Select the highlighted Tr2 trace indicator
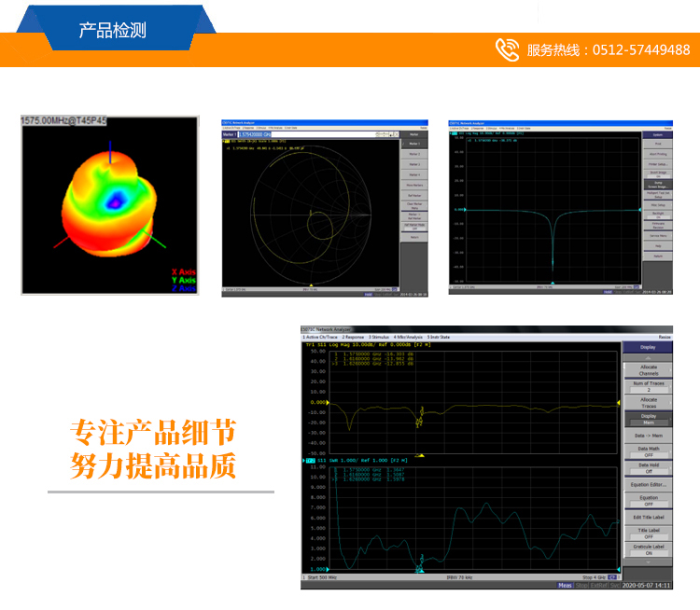 click(x=310, y=461)
